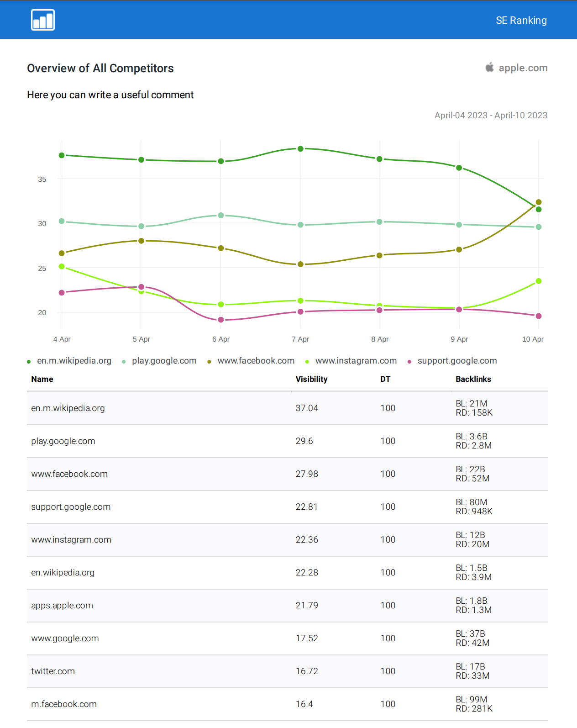Select the Name column header
577x728 pixels.
[42, 379]
